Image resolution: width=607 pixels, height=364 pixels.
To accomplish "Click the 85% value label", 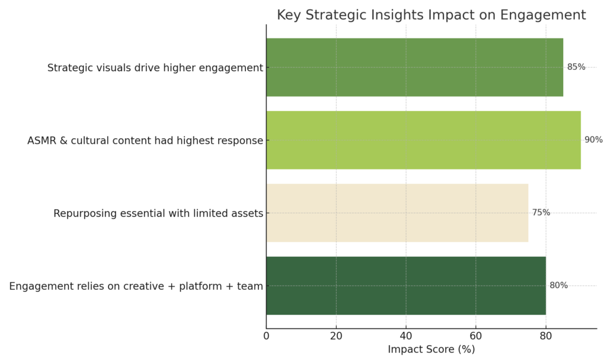I will click(x=576, y=68).
